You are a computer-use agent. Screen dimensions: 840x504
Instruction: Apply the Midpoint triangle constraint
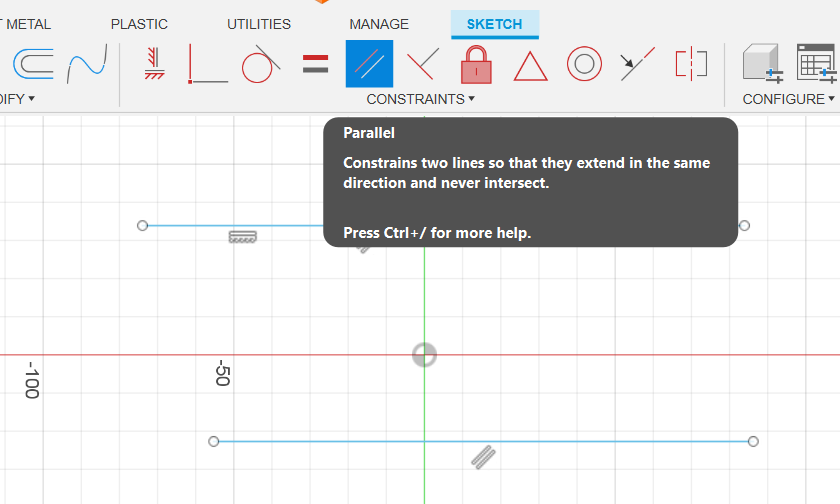[530, 66]
